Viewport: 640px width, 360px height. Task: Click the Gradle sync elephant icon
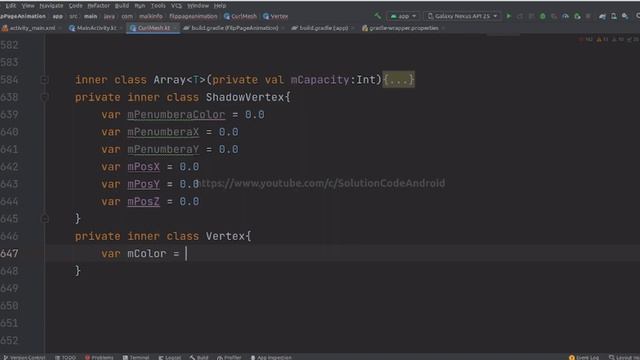click(x=602, y=16)
